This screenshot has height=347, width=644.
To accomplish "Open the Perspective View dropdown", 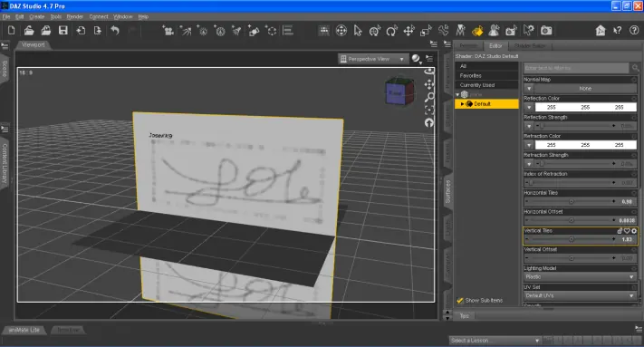I will (373, 59).
